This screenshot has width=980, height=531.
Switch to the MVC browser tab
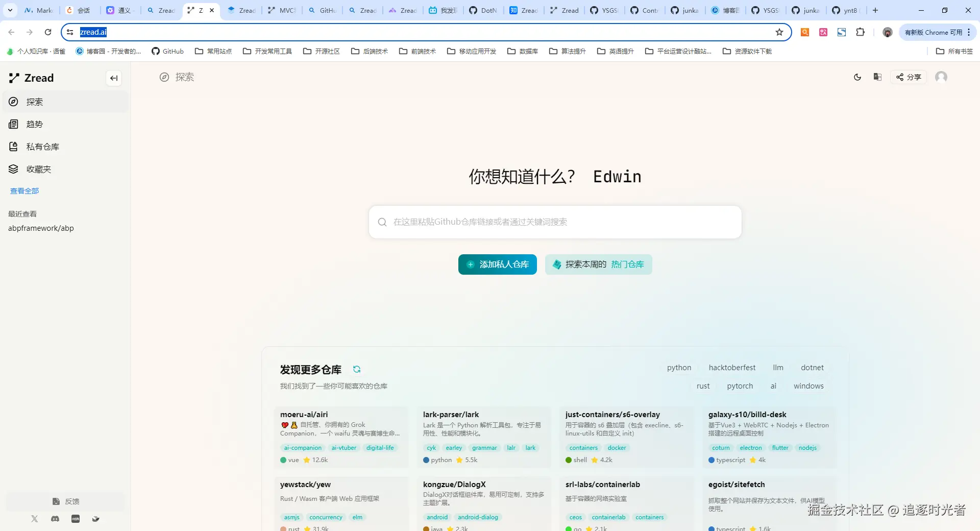(x=282, y=10)
